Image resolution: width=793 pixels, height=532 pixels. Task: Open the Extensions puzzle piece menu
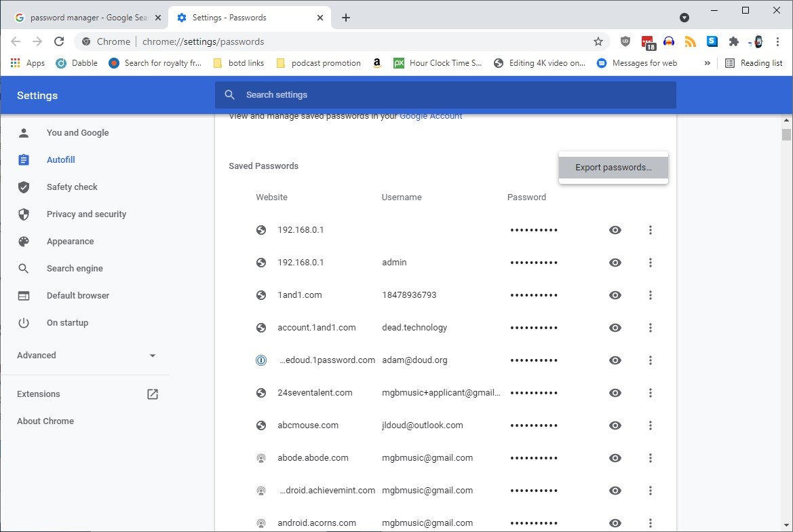click(x=734, y=41)
